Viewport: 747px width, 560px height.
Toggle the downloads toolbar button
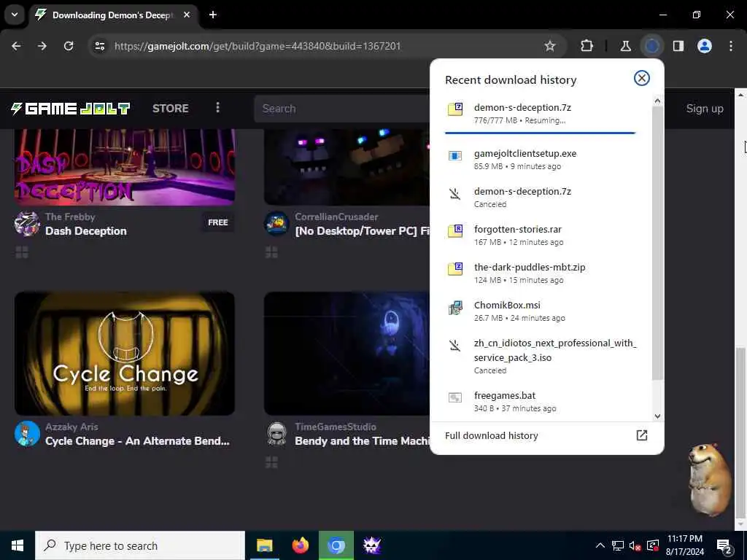(652, 46)
